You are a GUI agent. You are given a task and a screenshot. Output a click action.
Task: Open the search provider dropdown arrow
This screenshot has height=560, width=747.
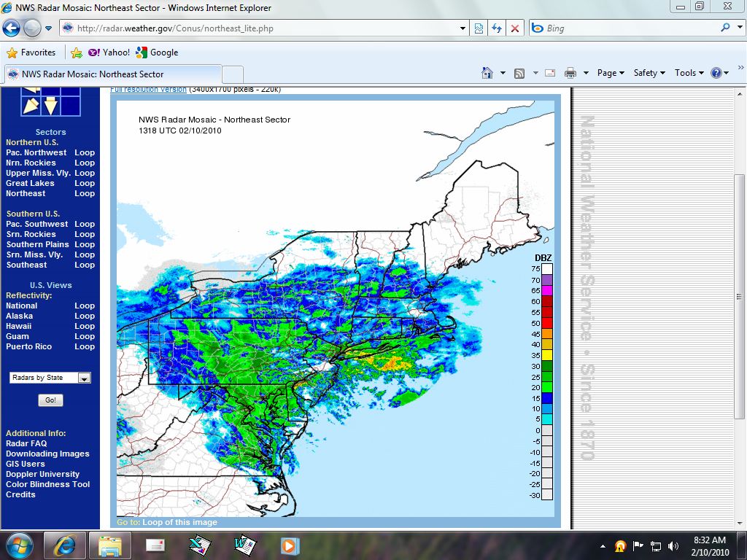click(x=740, y=28)
